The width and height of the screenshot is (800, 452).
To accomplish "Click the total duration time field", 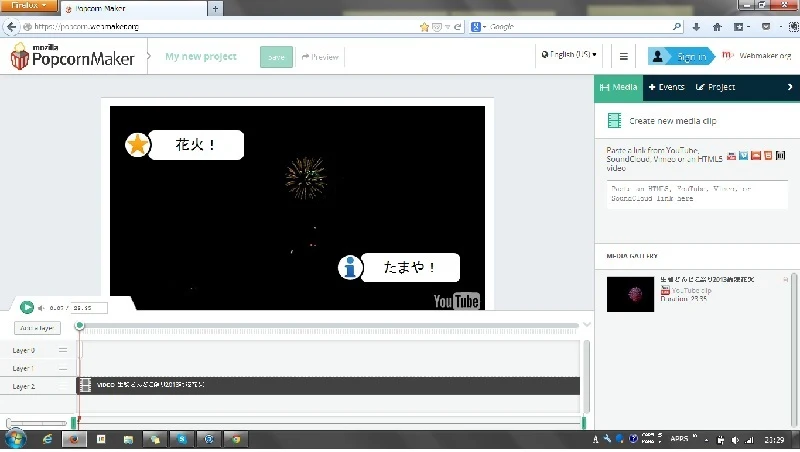I will click(x=88, y=308).
